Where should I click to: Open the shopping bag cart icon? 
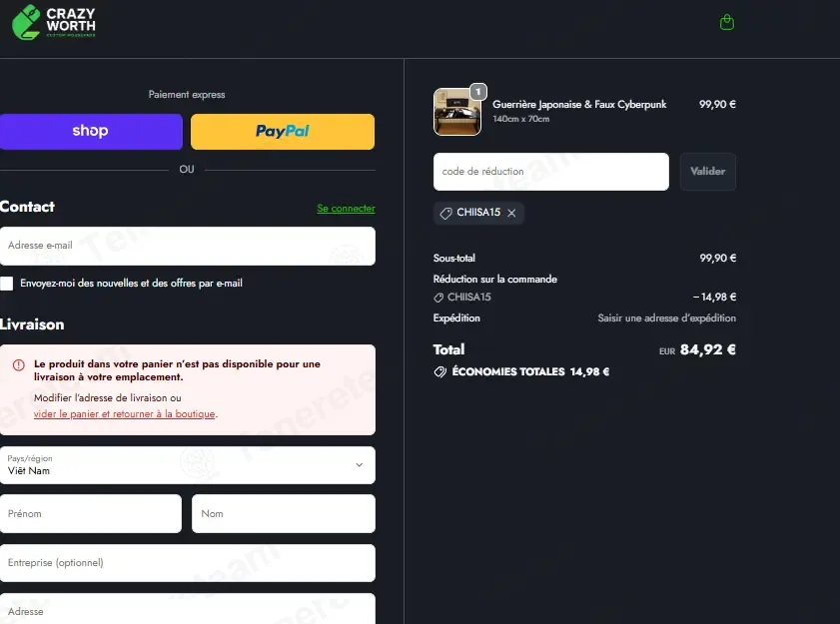726,23
